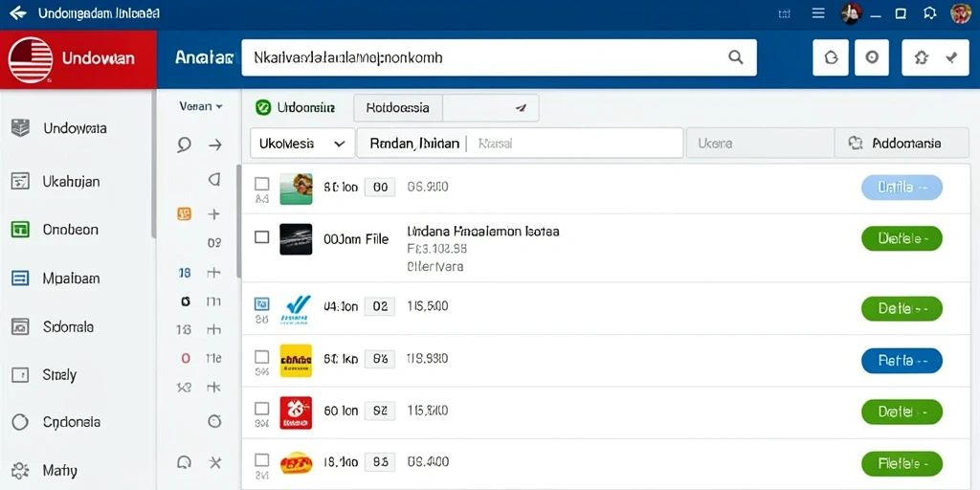Image resolution: width=980 pixels, height=490 pixels.
Task: Tick checkbox for 06.400 row
Action: 262,460
